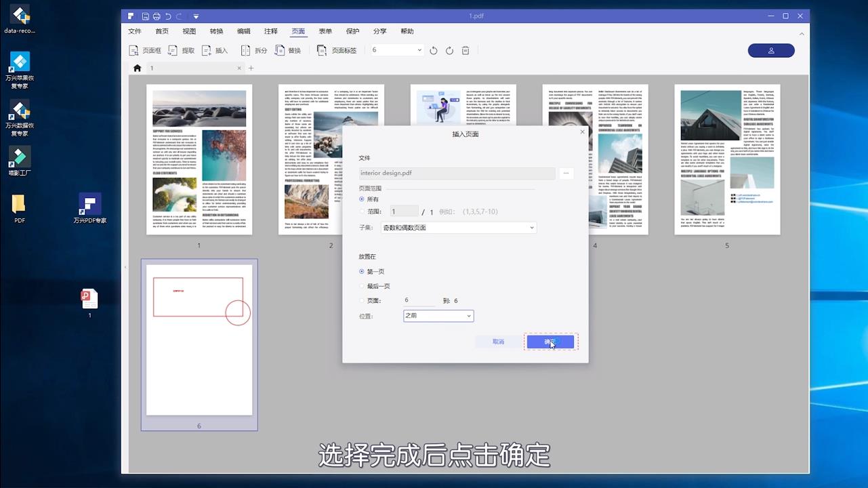Click the 页面框 (Page Boxes) icon
This screenshot has height=488, width=868.
coord(145,49)
